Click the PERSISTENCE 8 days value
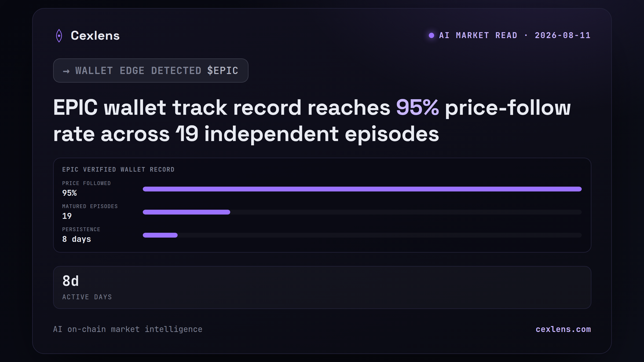The image size is (644, 362). [x=77, y=239]
